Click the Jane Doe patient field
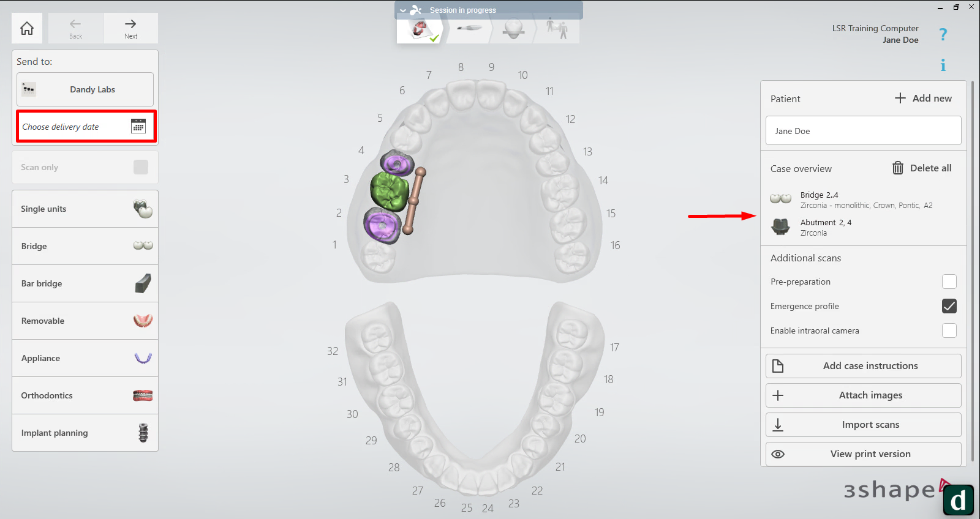980x519 pixels. coord(863,131)
